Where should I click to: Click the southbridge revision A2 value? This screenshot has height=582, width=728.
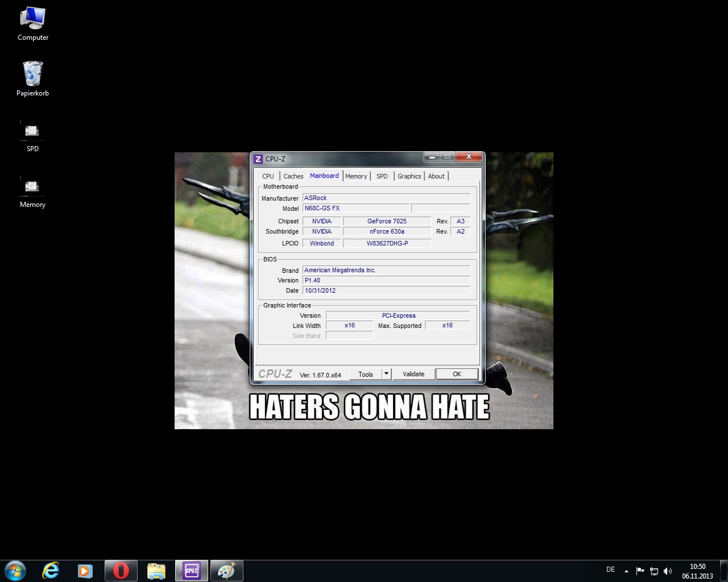coord(461,231)
